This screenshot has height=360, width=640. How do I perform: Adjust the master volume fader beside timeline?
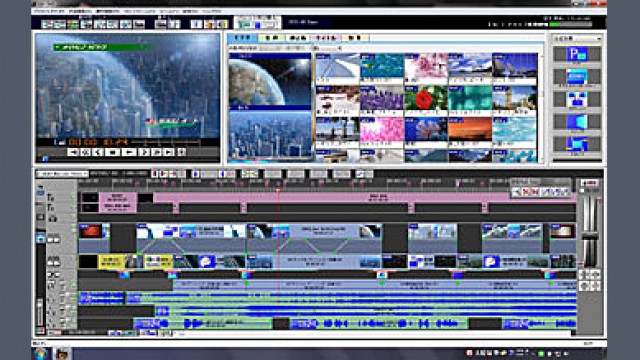(589, 237)
